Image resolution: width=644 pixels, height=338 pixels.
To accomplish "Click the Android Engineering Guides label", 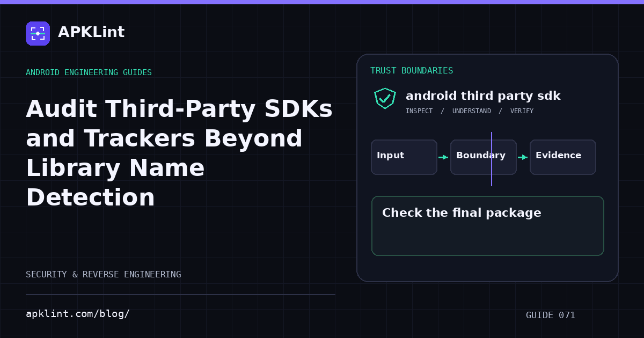I will [x=89, y=72].
